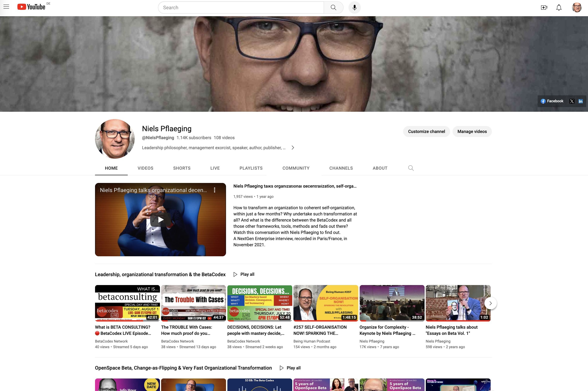Open #257 SELF-ORGANISATION NOW thumbnail
The width and height of the screenshot is (588, 391).
326,303
